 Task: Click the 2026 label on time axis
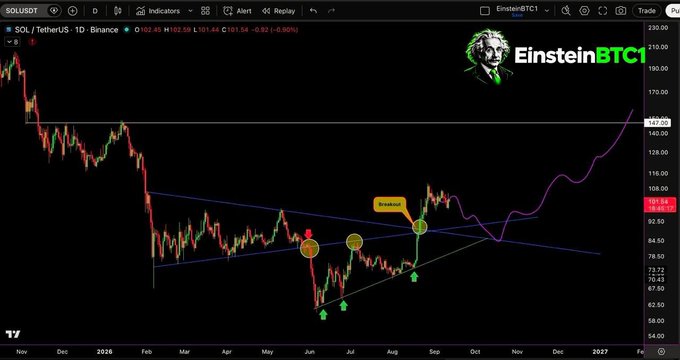tap(104, 352)
